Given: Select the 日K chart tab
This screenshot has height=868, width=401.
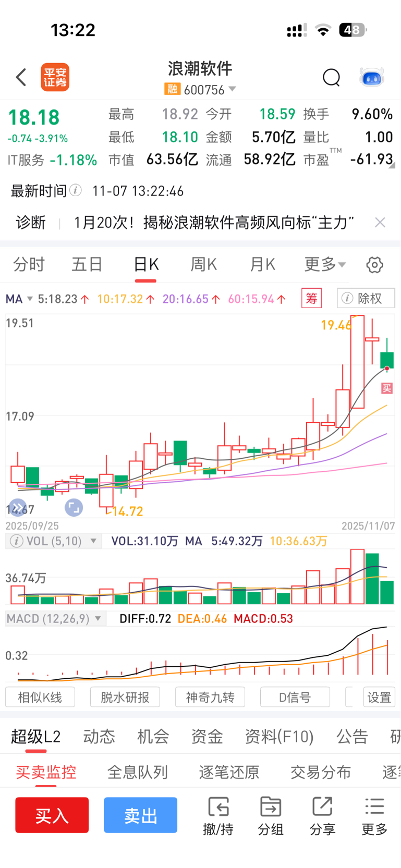Looking at the screenshot, I should tap(146, 264).
